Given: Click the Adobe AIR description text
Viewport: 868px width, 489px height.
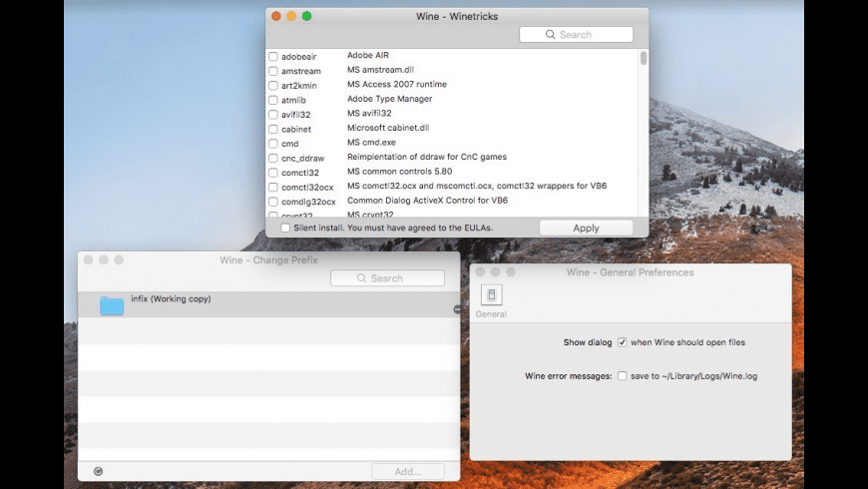Looking at the screenshot, I should (x=368, y=55).
